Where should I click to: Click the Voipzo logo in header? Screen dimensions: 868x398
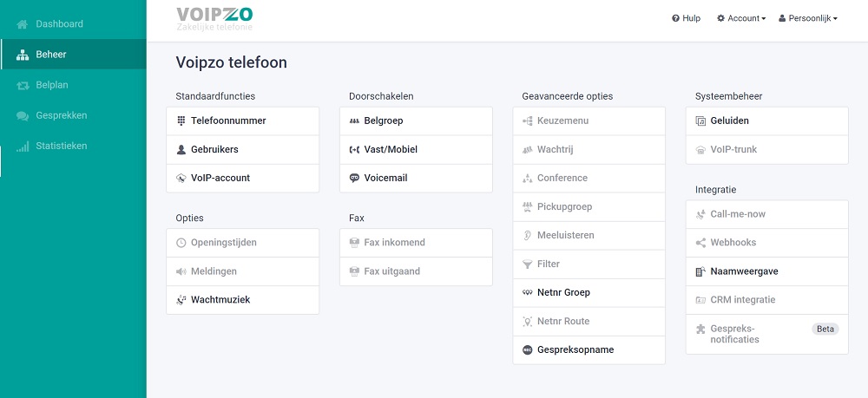coord(214,19)
